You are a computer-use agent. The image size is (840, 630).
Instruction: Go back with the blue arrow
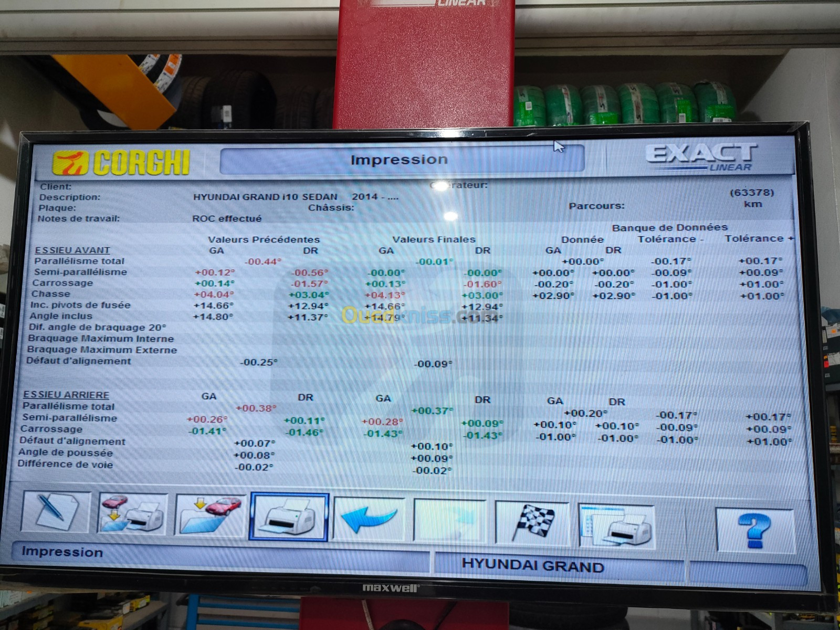(x=370, y=519)
